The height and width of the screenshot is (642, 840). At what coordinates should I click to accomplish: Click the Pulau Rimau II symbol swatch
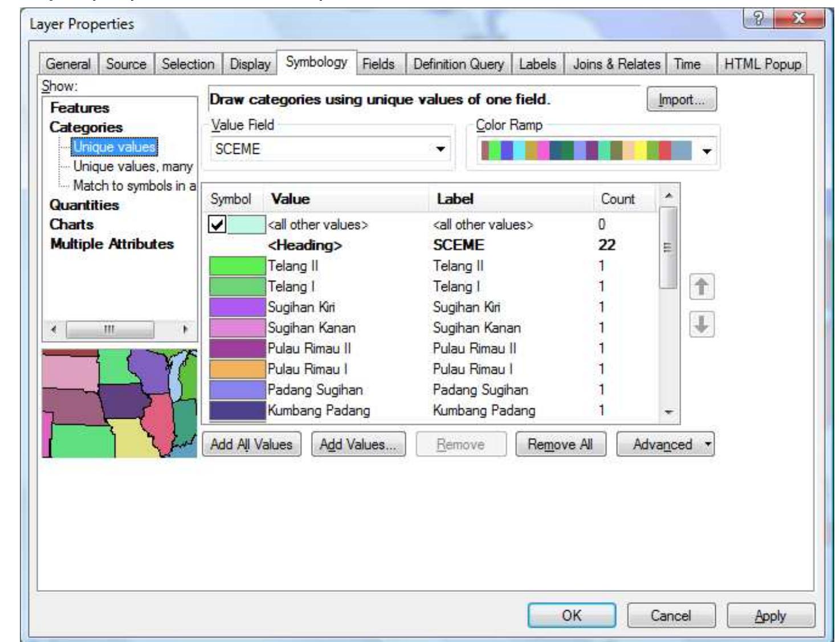pos(237,349)
